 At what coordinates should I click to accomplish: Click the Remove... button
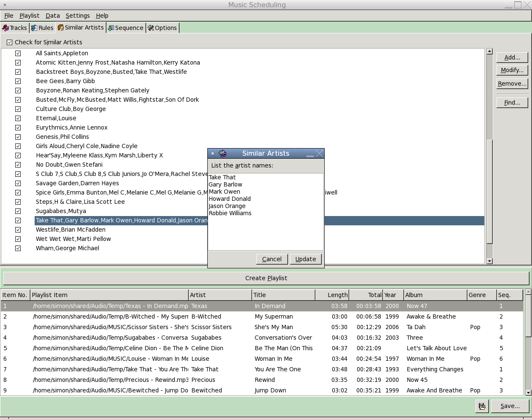click(512, 84)
